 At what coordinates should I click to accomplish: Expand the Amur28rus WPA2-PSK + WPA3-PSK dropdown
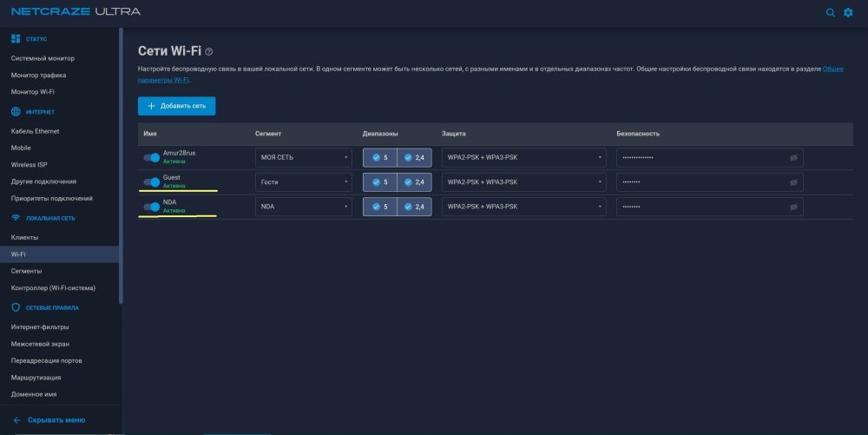pyautogui.click(x=523, y=158)
